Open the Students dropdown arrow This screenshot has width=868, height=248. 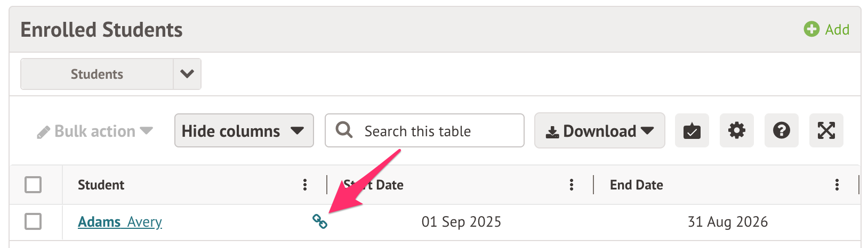pos(187,74)
